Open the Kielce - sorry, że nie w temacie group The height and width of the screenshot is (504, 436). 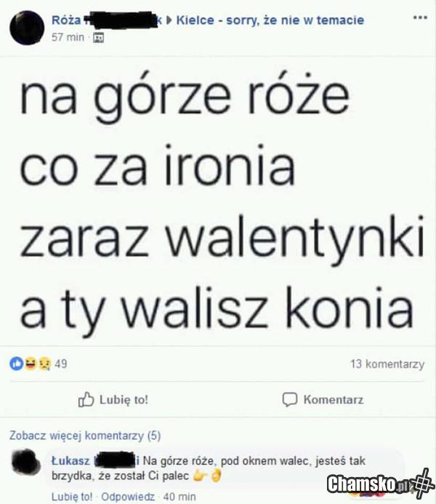(x=270, y=20)
